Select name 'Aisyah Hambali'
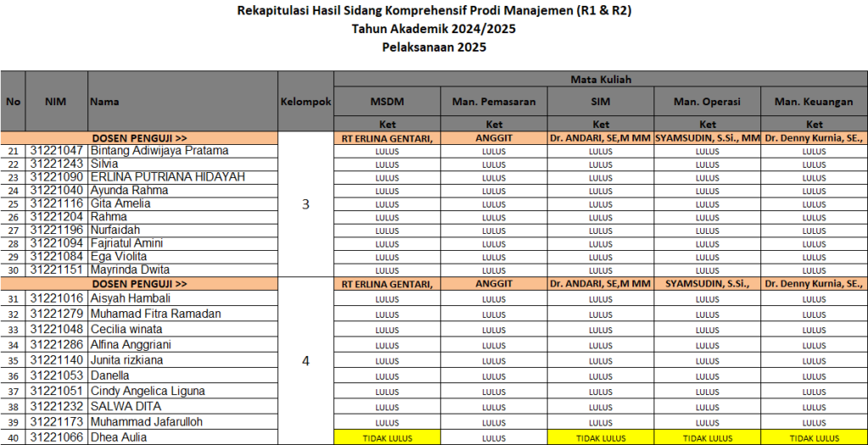 tap(130, 298)
